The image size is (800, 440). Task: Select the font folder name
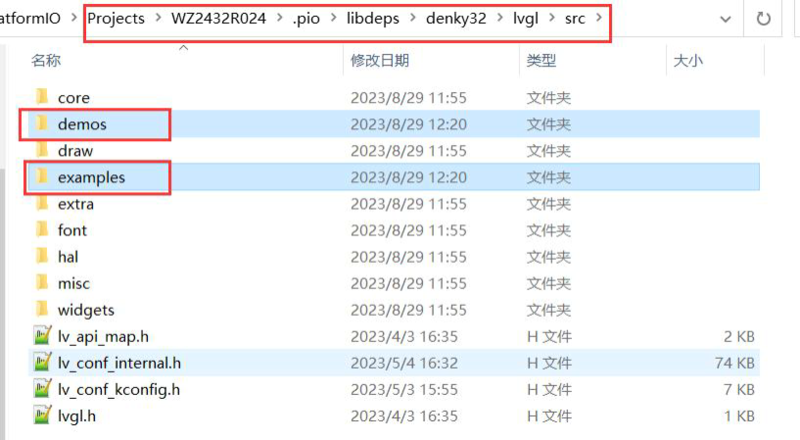pos(72,230)
